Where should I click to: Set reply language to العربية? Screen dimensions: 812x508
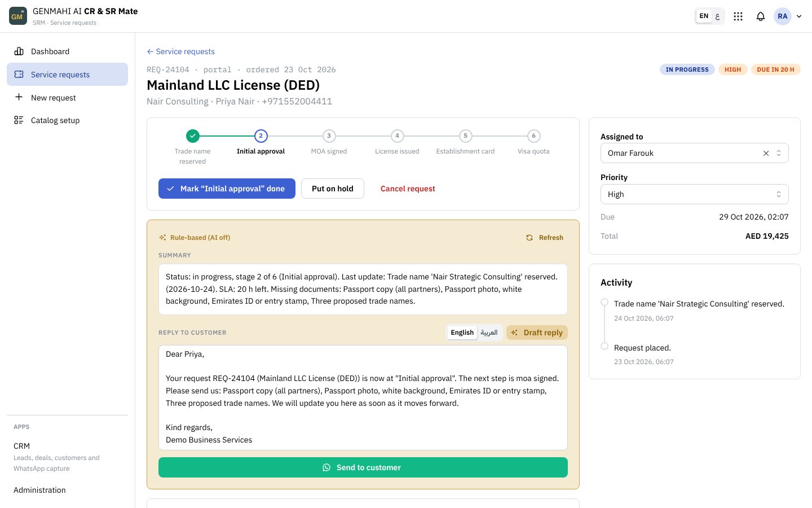[x=489, y=332]
